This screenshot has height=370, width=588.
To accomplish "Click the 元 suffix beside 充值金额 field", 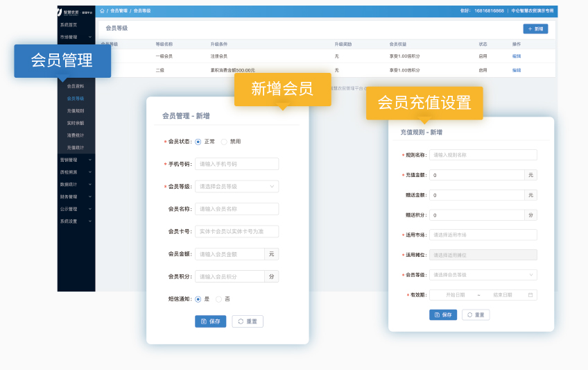I will tap(530, 175).
